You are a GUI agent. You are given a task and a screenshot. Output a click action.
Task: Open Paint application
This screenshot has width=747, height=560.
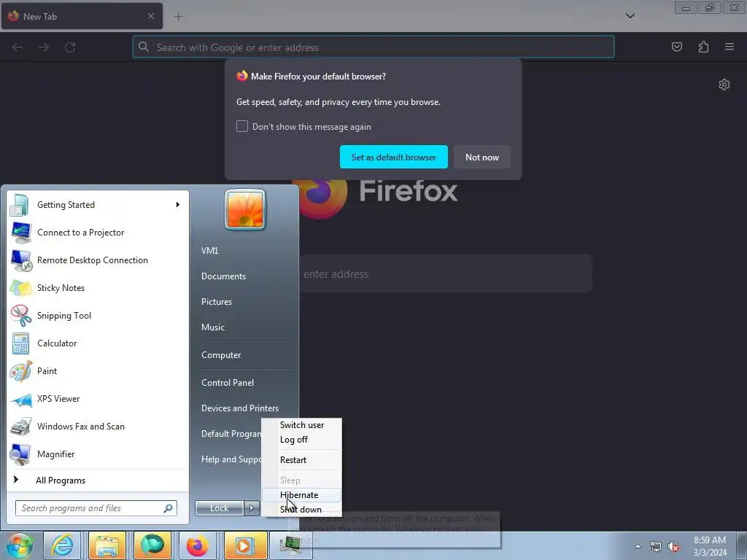coord(98,371)
